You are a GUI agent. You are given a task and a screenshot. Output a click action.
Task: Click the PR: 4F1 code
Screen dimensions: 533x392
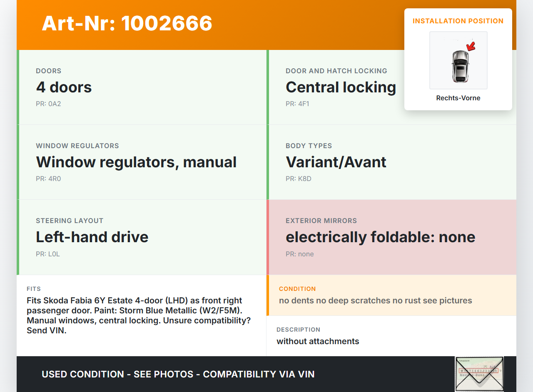click(297, 104)
